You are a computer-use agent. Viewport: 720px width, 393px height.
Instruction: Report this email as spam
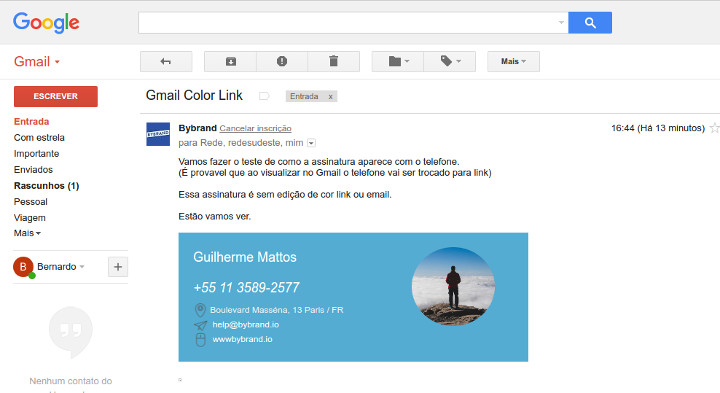[x=282, y=62]
